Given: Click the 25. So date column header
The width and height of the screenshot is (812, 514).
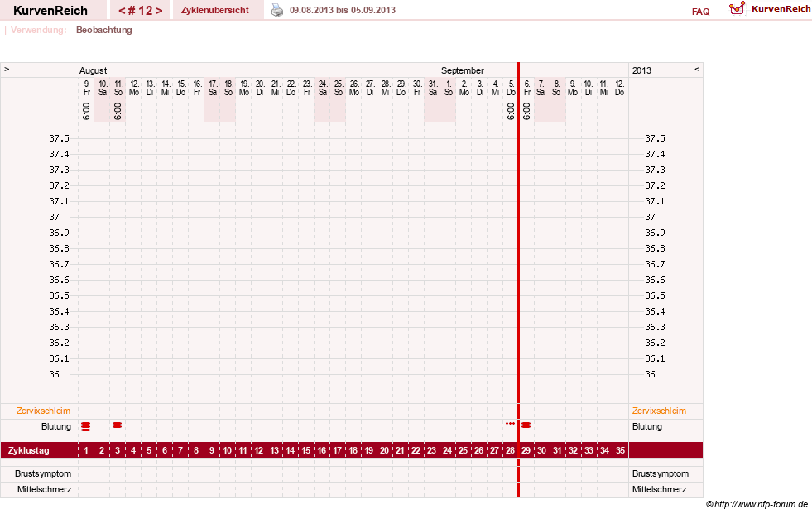Looking at the screenshot, I should click(x=339, y=88).
